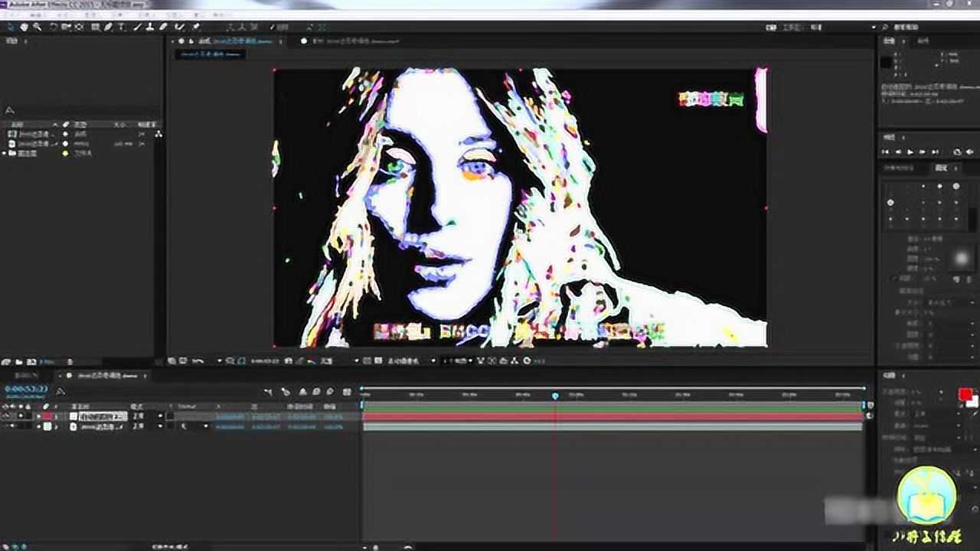Click the red label color of first layer

click(x=47, y=416)
